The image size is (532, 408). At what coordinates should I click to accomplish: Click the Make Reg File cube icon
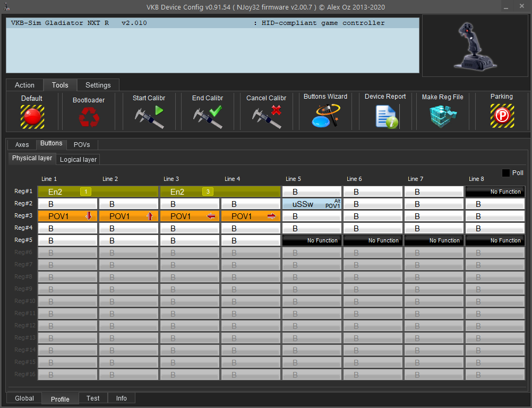click(443, 116)
